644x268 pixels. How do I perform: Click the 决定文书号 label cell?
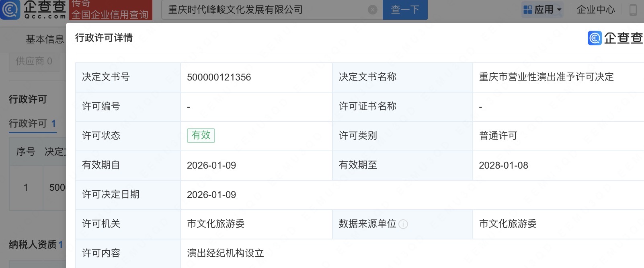128,77
